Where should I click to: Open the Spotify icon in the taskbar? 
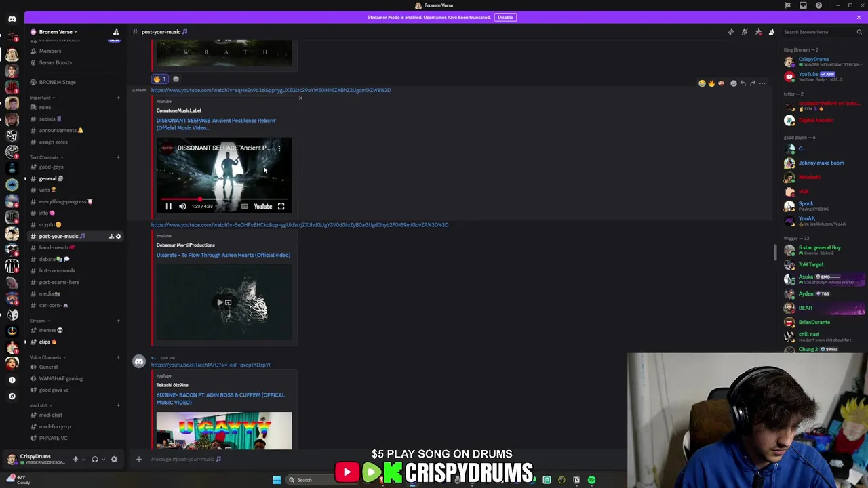591,480
